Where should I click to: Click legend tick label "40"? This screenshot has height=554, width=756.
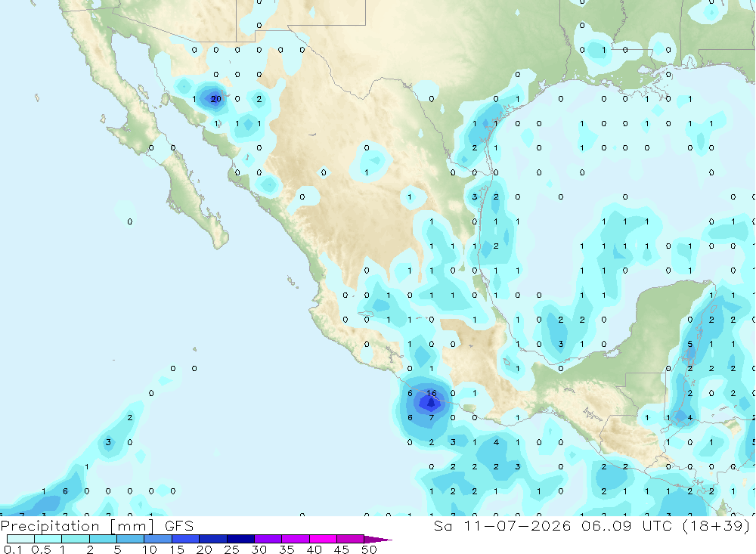click(314, 549)
